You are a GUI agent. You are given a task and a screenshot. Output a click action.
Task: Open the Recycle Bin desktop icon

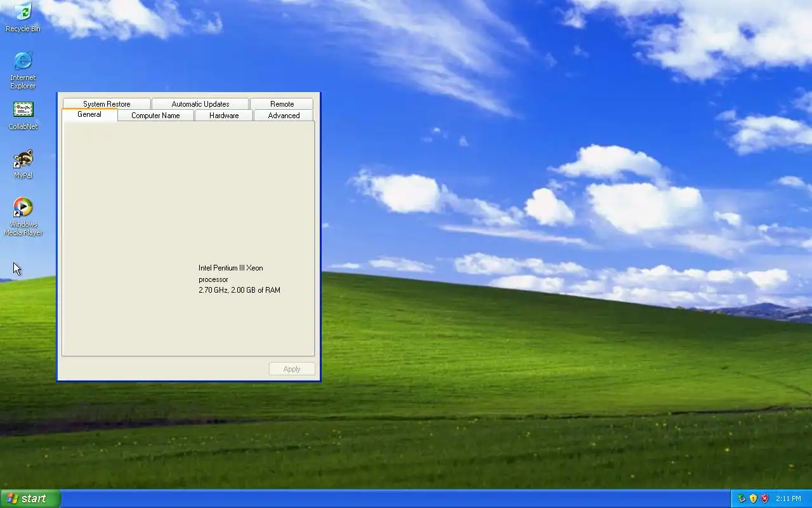pos(23,17)
